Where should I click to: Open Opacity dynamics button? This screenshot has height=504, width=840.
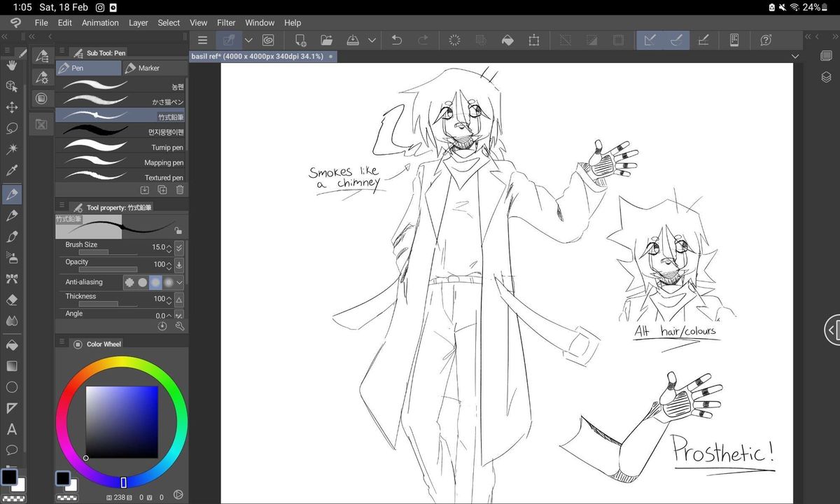pos(179,265)
